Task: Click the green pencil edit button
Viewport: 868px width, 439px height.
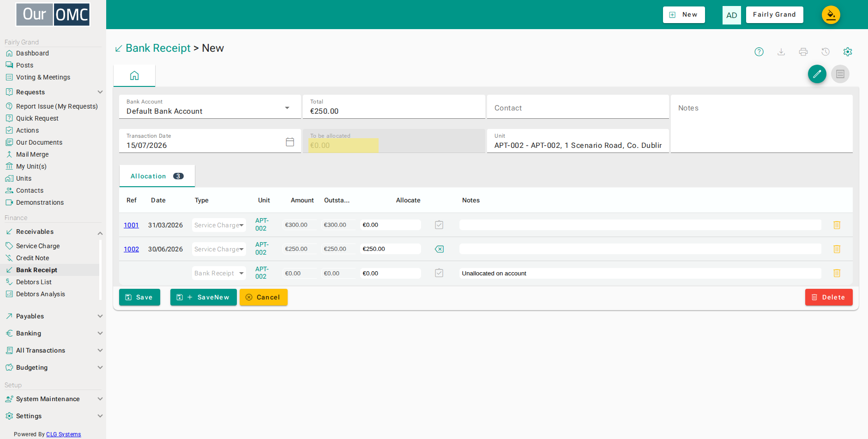Action: click(x=817, y=74)
